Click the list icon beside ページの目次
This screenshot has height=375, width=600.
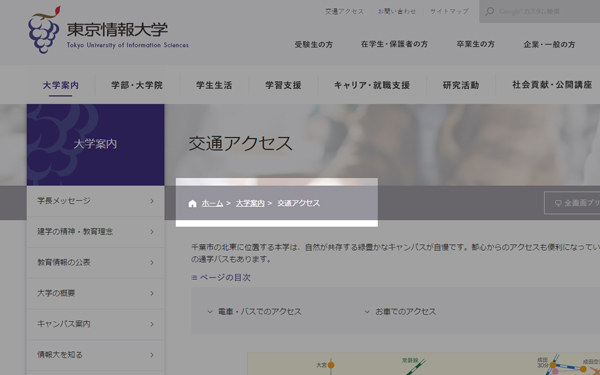[x=194, y=278]
